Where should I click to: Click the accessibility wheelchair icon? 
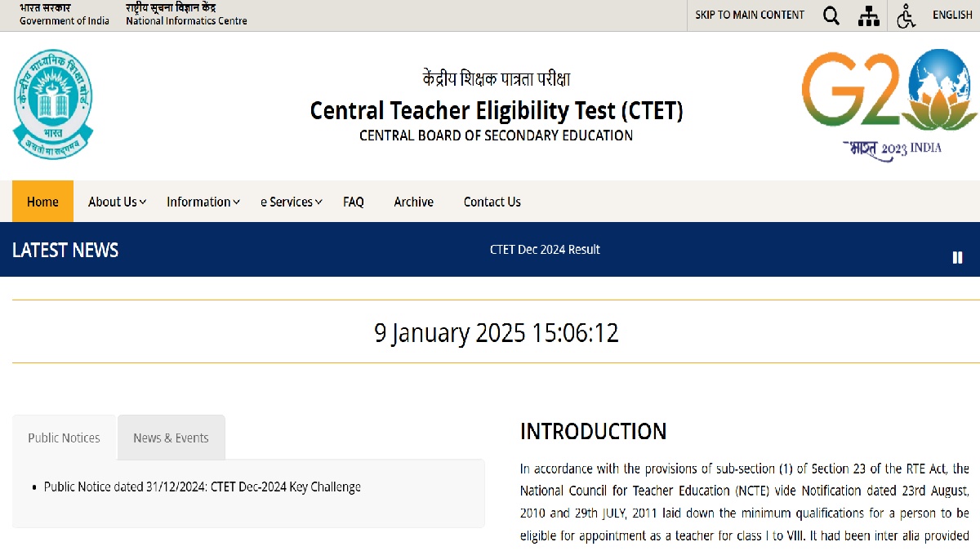coord(906,16)
